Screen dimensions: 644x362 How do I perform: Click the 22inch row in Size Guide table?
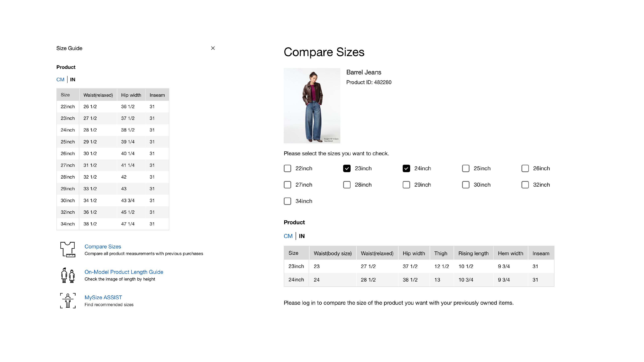tap(113, 106)
